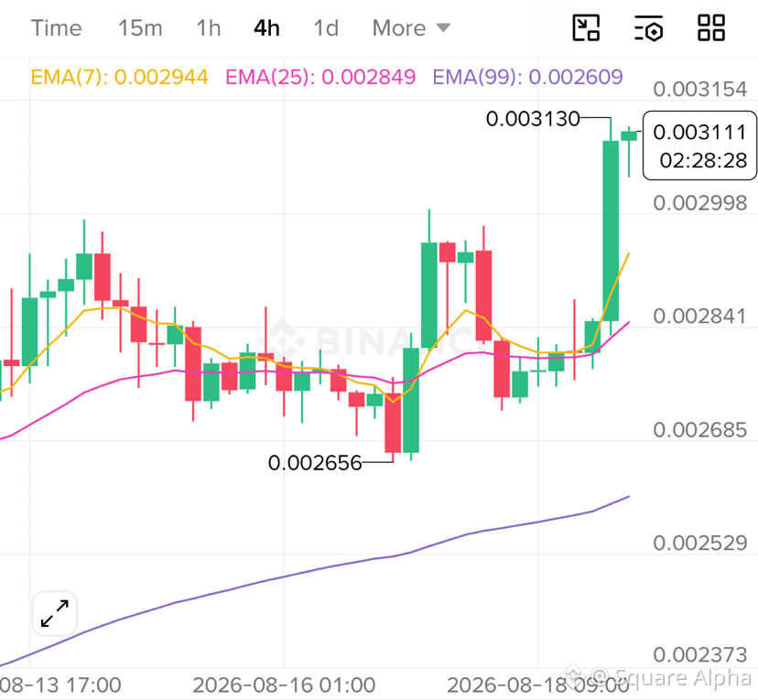Viewport: 758px width, 700px height.
Task: Click the EMA(7): 0.002944 label
Action: [119, 77]
